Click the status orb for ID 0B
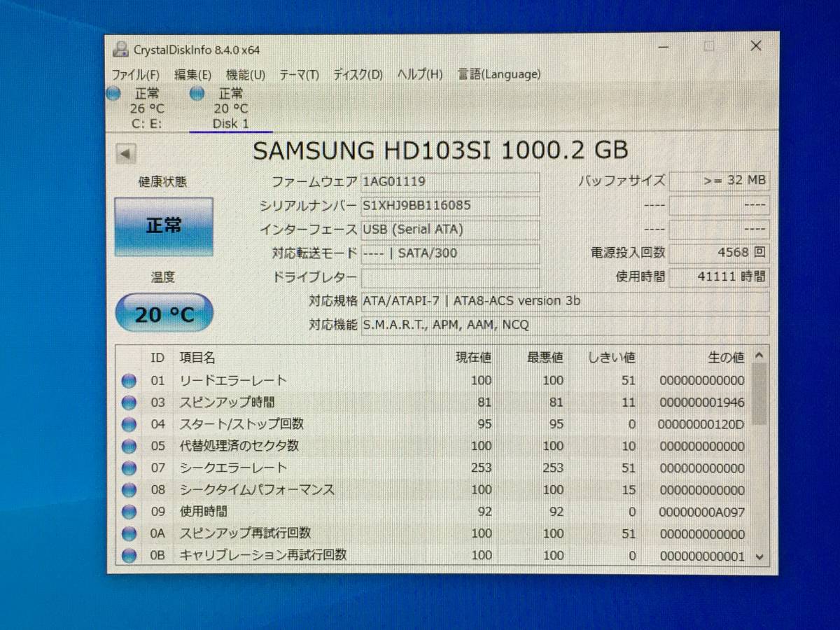The image size is (840, 630). 129,556
